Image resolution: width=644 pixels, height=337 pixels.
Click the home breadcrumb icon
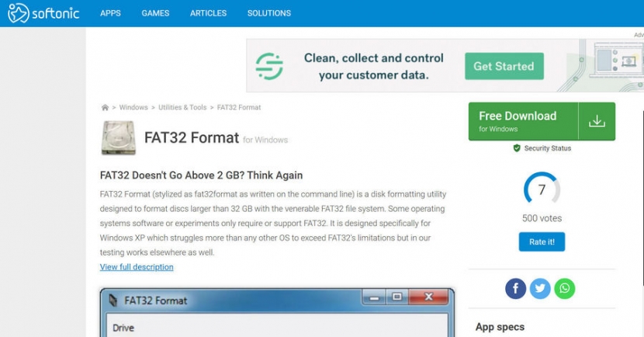point(105,107)
